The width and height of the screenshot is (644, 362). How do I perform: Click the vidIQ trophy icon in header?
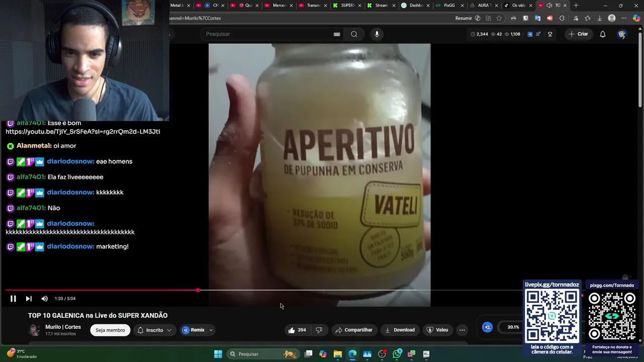tap(550, 34)
